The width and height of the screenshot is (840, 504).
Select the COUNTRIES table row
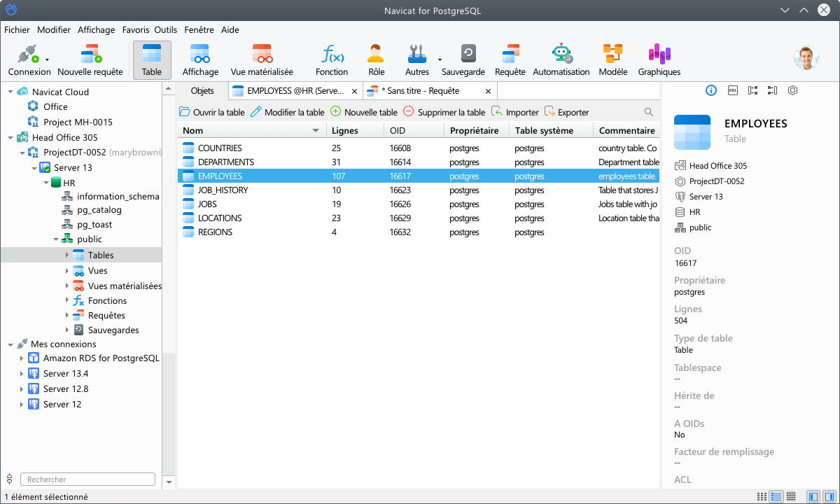[419, 148]
